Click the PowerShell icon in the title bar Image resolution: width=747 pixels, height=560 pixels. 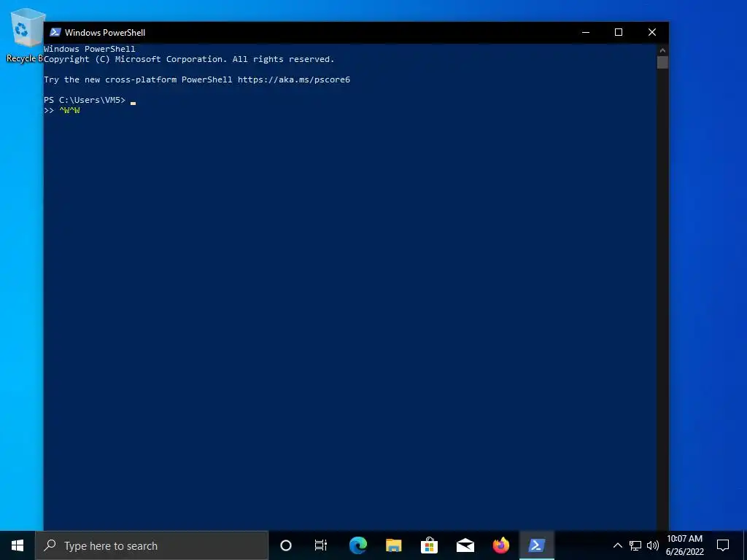pyautogui.click(x=55, y=32)
